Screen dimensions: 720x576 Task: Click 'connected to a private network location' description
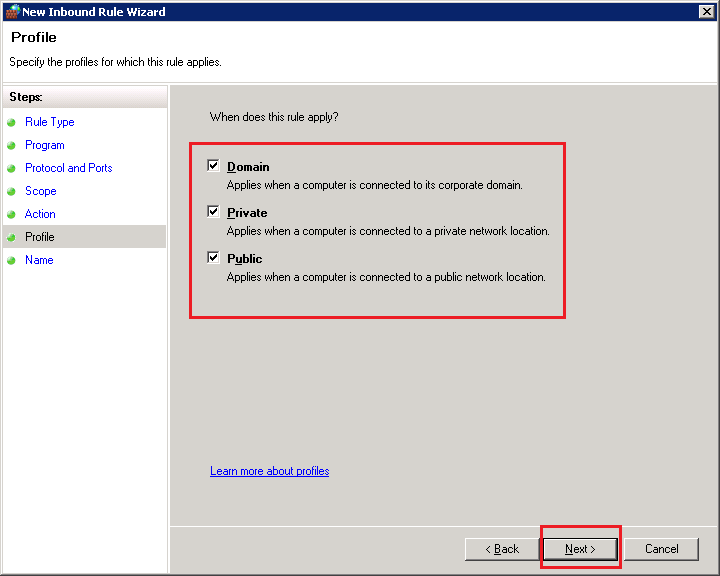(388, 231)
